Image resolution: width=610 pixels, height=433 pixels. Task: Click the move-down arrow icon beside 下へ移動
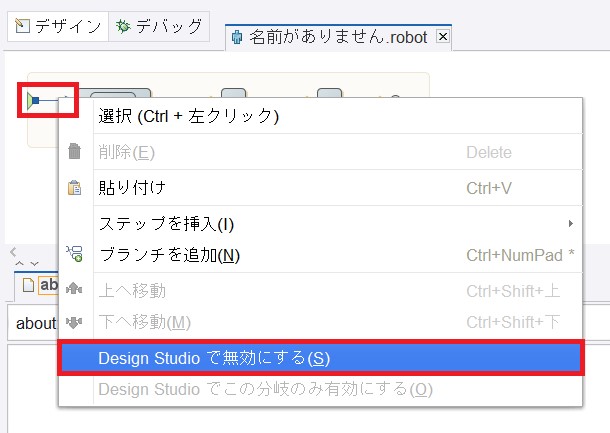(x=74, y=322)
